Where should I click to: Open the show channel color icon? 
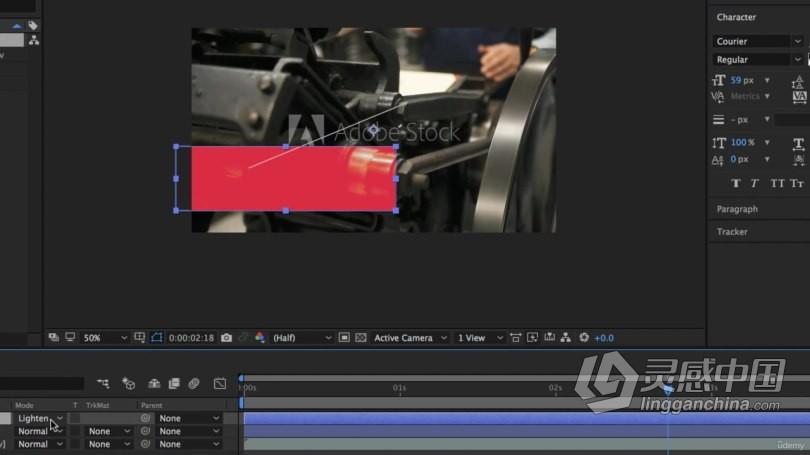tap(260, 338)
